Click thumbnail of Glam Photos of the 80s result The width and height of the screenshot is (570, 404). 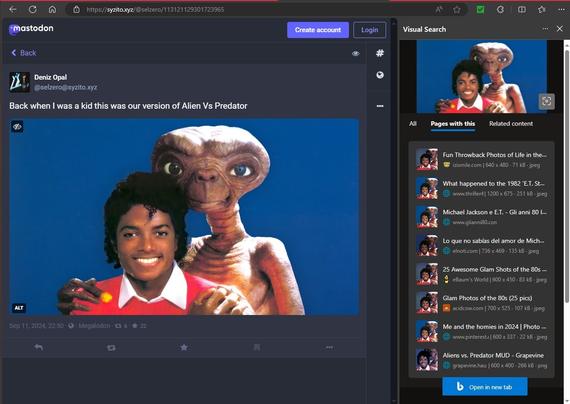(x=427, y=303)
